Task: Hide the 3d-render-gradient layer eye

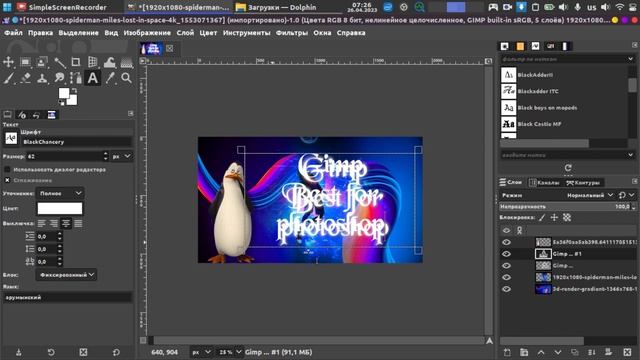Action: click(x=507, y=289)
